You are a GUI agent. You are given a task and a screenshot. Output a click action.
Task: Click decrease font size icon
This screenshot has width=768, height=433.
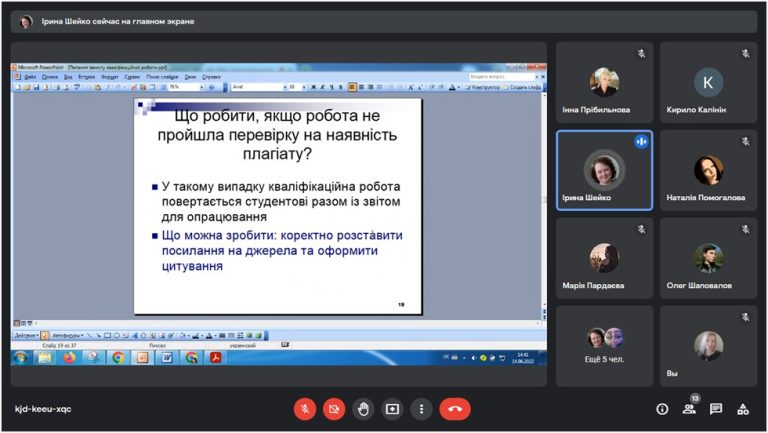pos(420,87)
